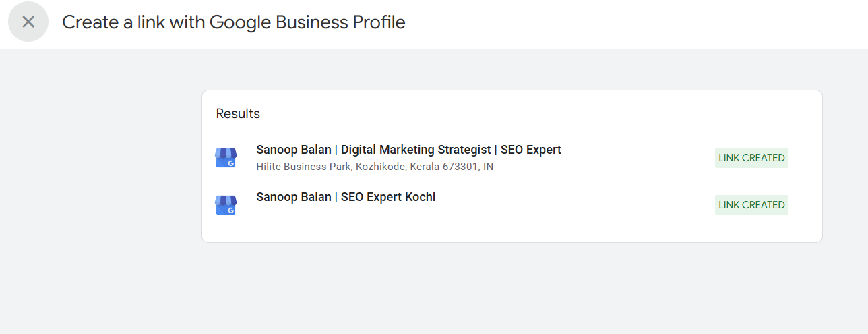
Task: Select the second LINK CREATED status badge
Action: [x=751, y=205]
